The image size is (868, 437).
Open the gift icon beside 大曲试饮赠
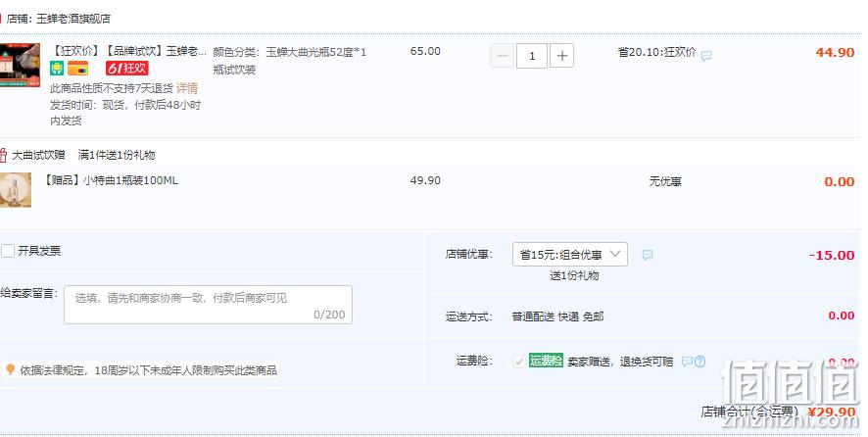pos(3,155)
